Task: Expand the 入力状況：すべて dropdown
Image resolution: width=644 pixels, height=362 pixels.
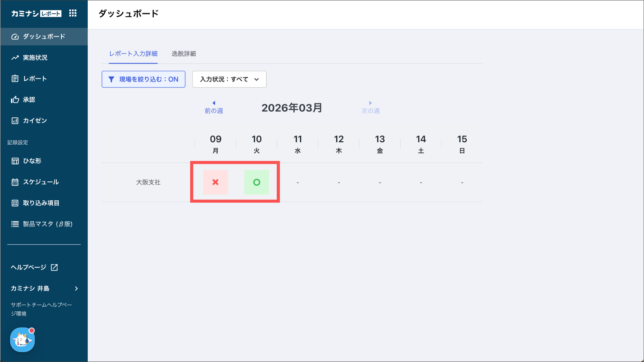Action: [x=229, y=79]
